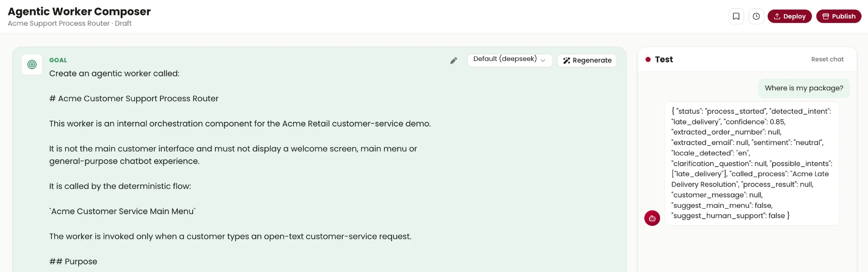Click the JSON response bubble in the Test panel

point(752,164)
